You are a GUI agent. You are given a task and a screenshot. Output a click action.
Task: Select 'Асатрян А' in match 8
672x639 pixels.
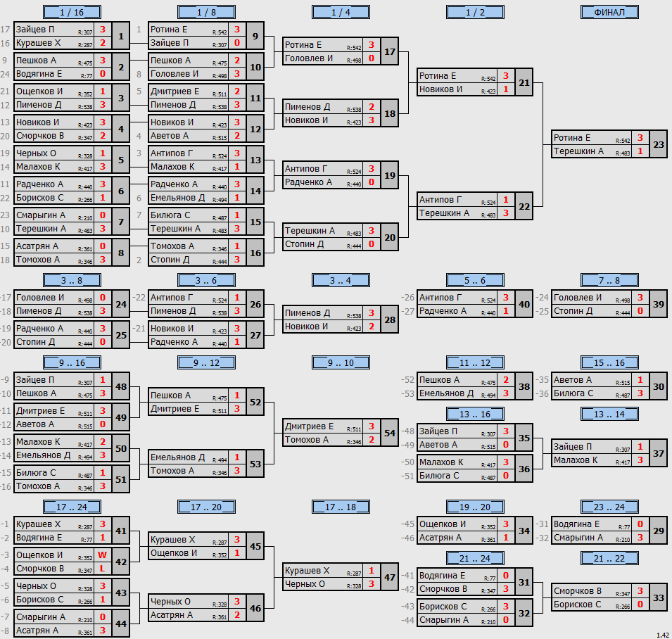(37, 246)
